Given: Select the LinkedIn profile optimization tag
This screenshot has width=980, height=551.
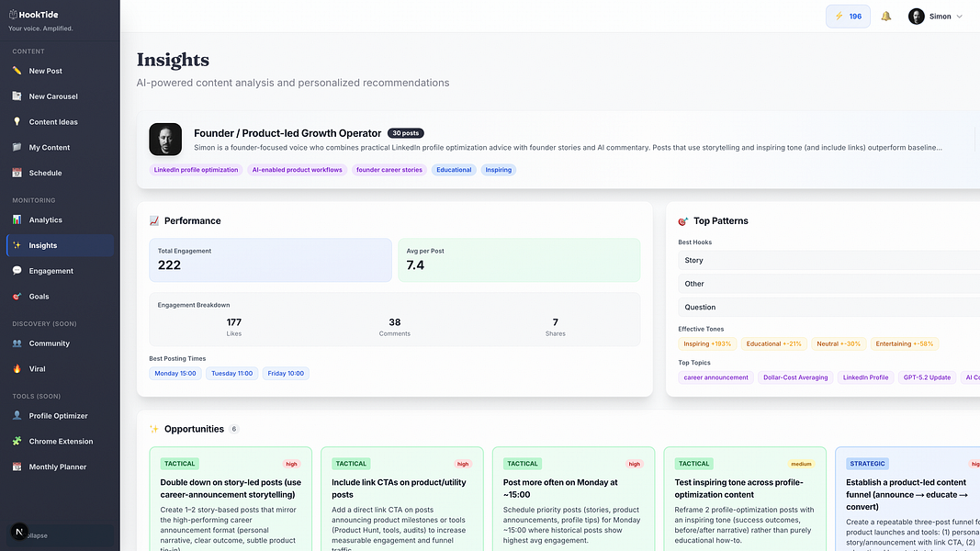Looking at the screenshot, I should point(196,170).
